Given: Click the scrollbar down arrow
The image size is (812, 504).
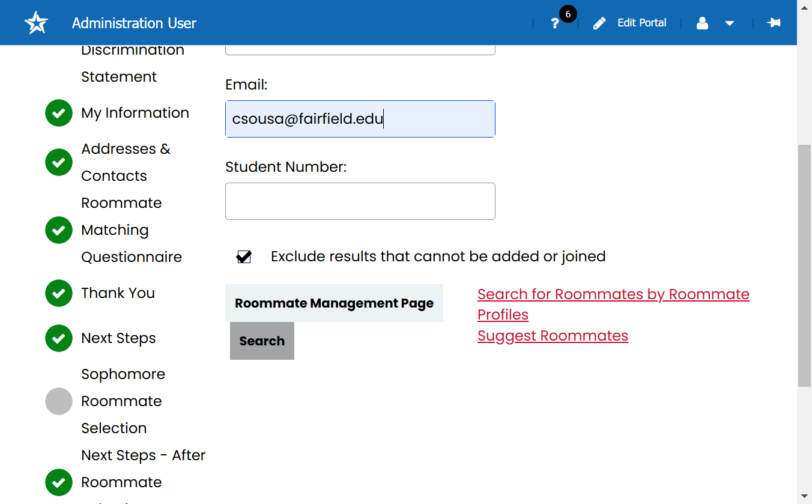Looking at the screenshot, I should (x=805, y=497).
